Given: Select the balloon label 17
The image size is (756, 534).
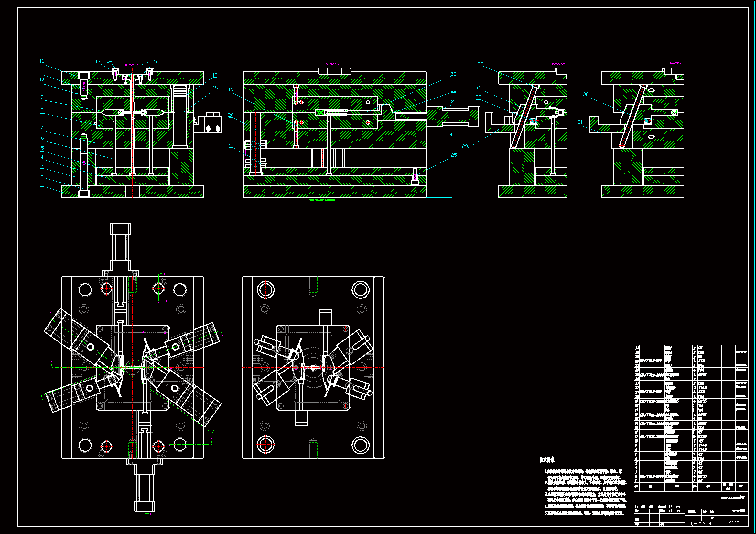Looking at the screenshot, I should (x=215, y=75).
